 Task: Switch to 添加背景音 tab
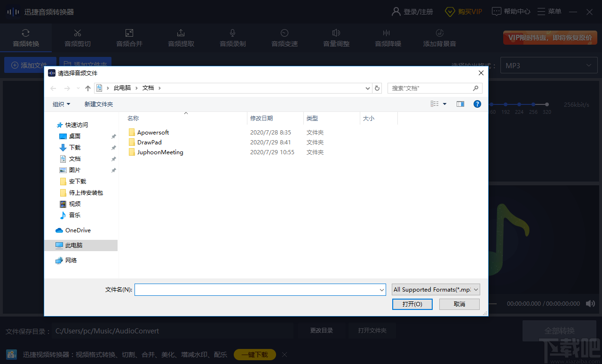coord(440,38)
